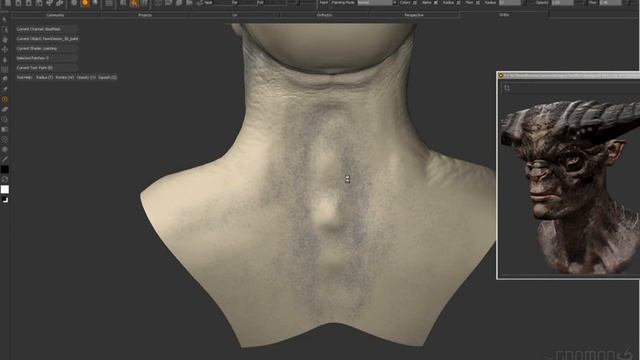Click the reference image window's title bar icon
Image resolution: width=640 pixels, height=360 pixels.
[501, 76]
